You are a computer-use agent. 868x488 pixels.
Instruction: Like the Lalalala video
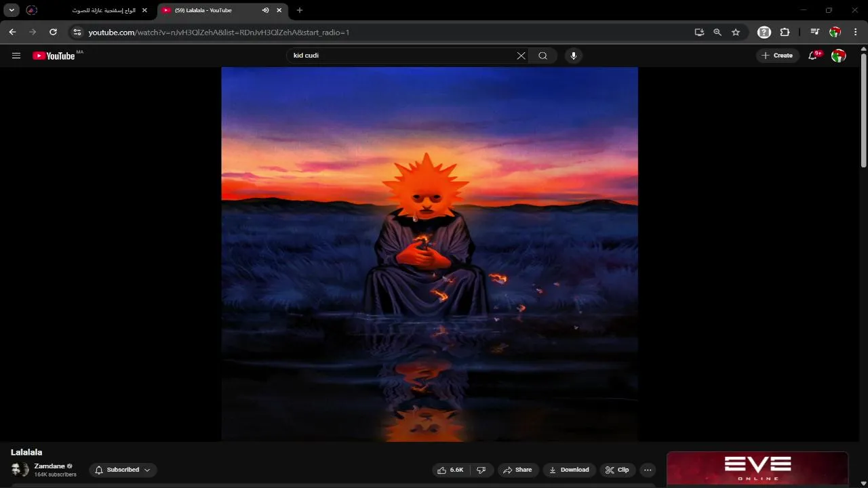[450, 470]
